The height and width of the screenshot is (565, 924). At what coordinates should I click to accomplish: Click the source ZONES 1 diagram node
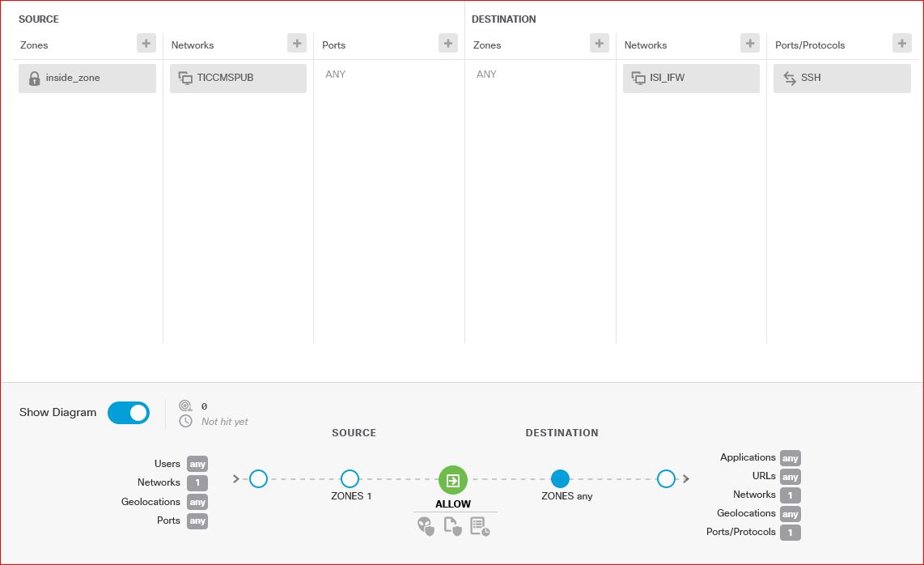[350, 479]
